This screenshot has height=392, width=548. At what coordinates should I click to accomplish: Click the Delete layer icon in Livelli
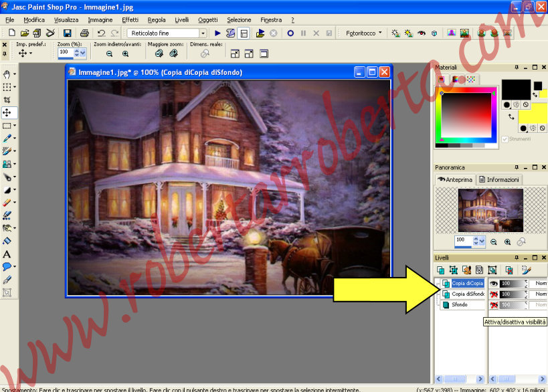click(509, 270)
